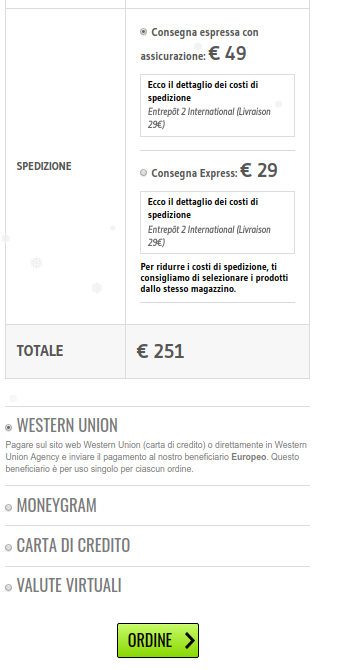The width and height of the screenshot is (362, 670).
Task: Select Consegna espressa con assicurazione radio button
Action: coord(144,32)
